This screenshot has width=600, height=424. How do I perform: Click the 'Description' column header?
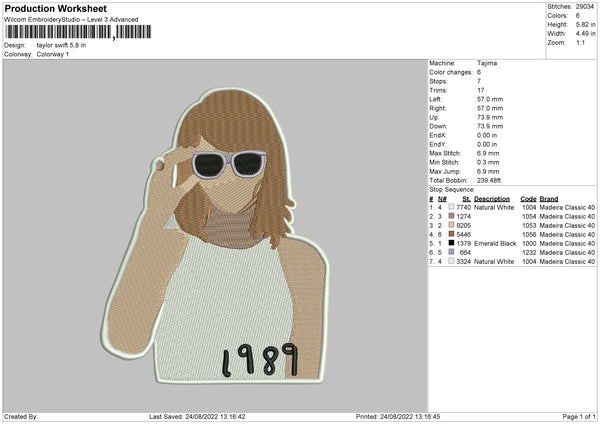click(492, 199)
